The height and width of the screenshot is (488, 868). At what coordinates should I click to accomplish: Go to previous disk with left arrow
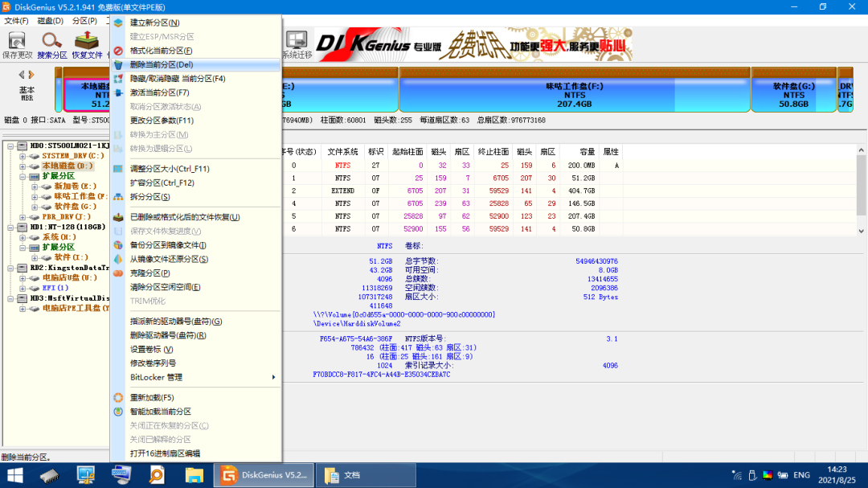click(22, 74)
